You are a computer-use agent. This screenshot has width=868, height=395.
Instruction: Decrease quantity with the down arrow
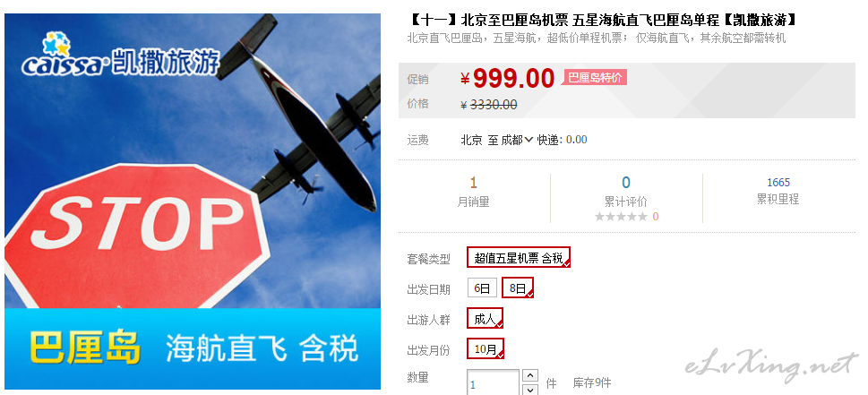click(529, 390)
